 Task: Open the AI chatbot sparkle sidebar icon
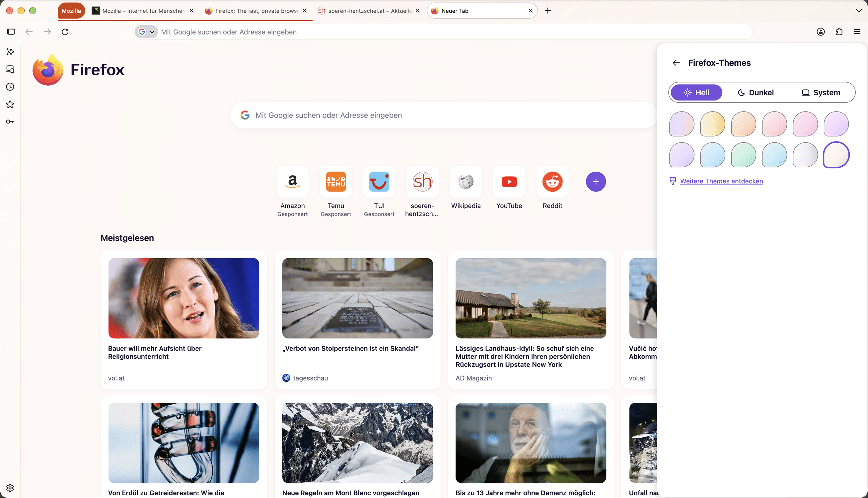[10, 52]
